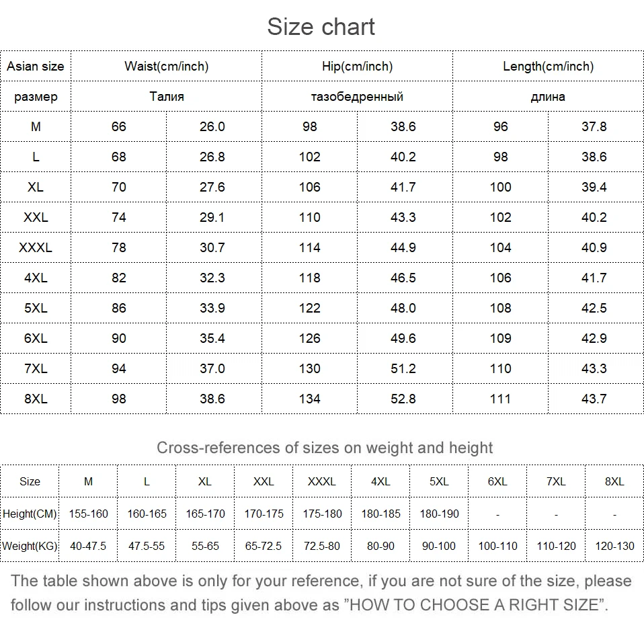Click the "Weight(KG)" row label
This screenshot has width=644, height=644.
pyautogui.click(x=30, y=545)
